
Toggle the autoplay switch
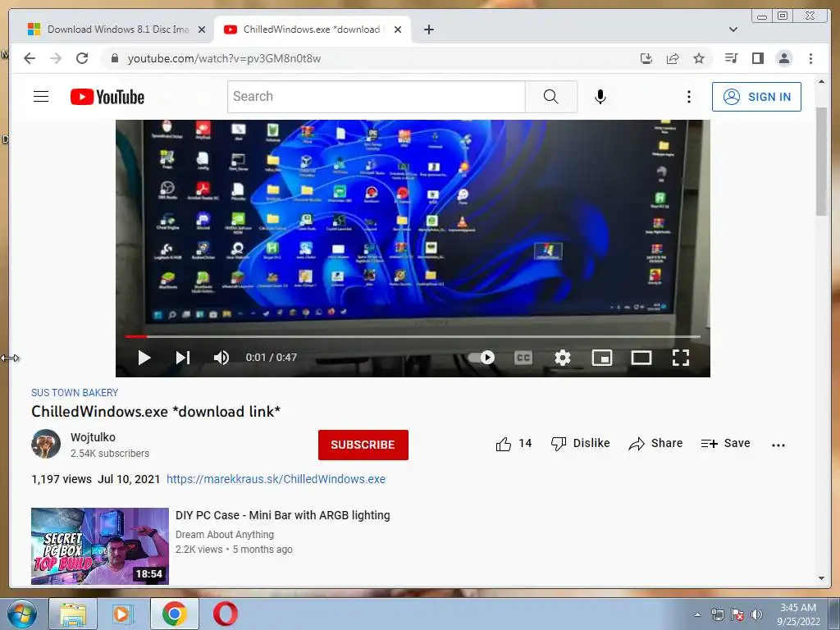pos(481,358)
